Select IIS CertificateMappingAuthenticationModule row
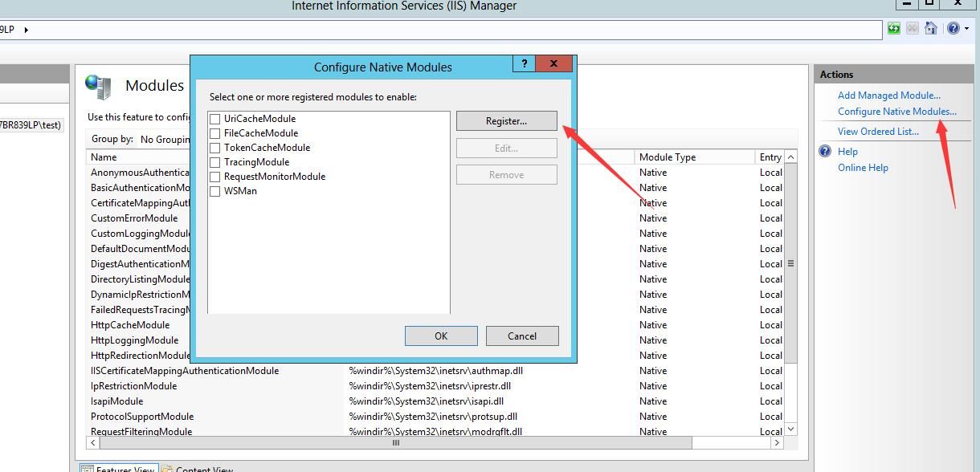The image size is (980, 472). (x=185, y=371)
